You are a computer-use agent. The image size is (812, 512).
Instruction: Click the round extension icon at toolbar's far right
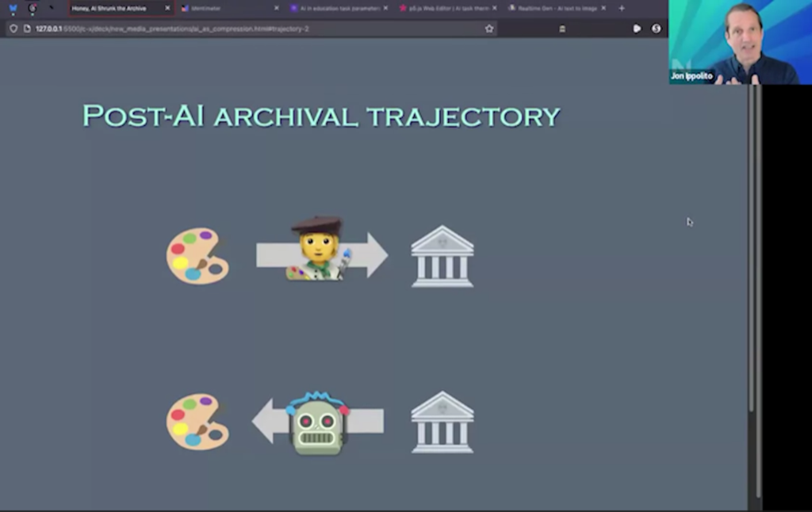656,29
